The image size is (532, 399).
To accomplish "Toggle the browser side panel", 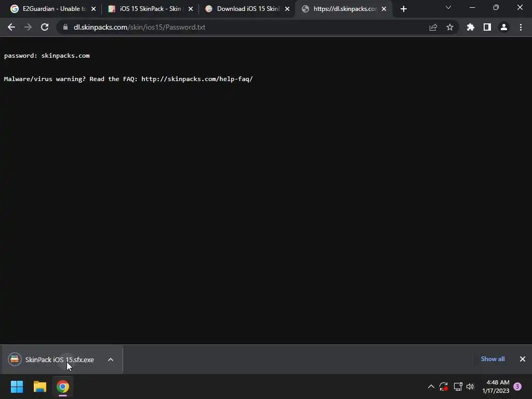I will tap(487, 27).
